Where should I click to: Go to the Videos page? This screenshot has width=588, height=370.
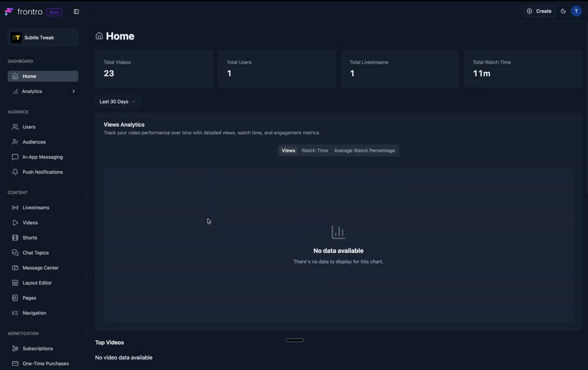click(30, 222)
